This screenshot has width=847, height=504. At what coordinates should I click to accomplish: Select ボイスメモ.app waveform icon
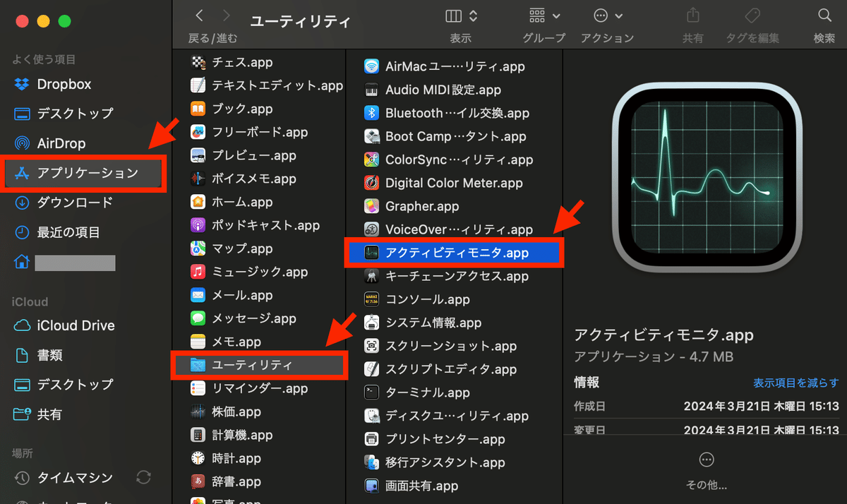198,179
